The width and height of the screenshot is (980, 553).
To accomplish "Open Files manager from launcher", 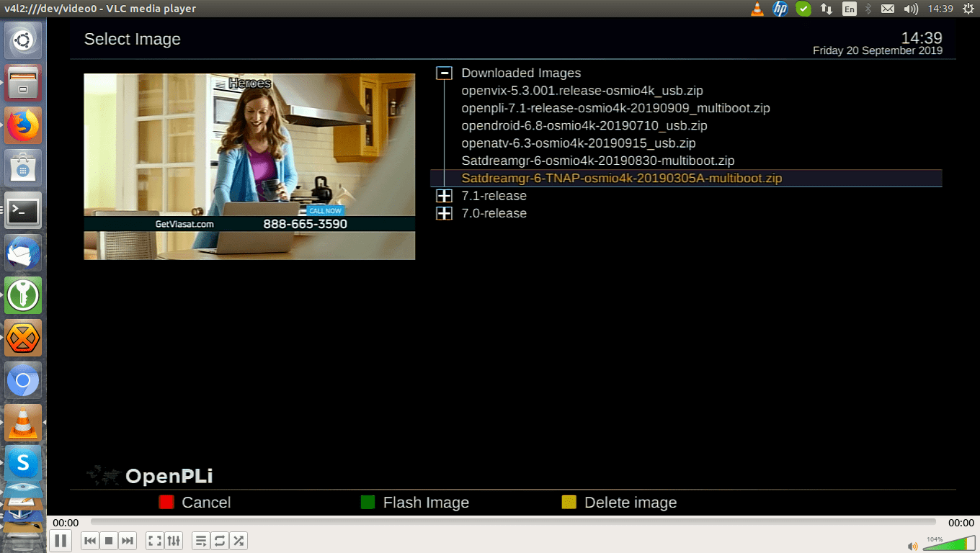I will pyautogui.click(x=23, y=83).
